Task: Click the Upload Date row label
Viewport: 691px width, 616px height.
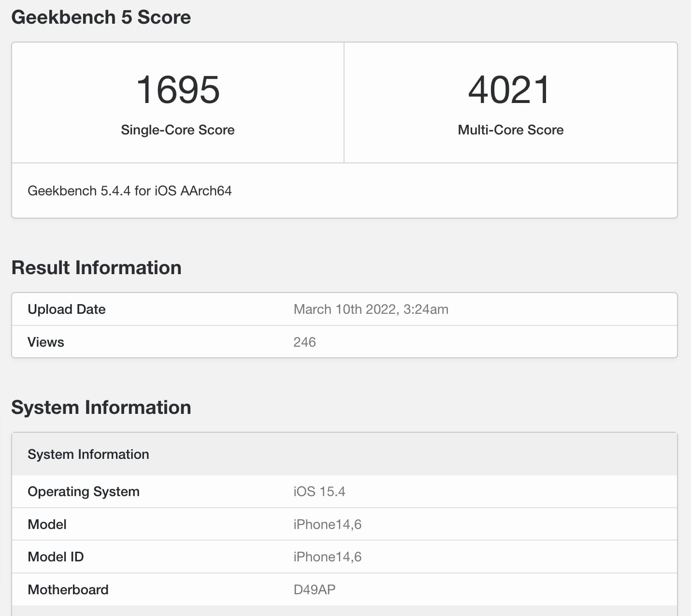Action: [67, 309]
